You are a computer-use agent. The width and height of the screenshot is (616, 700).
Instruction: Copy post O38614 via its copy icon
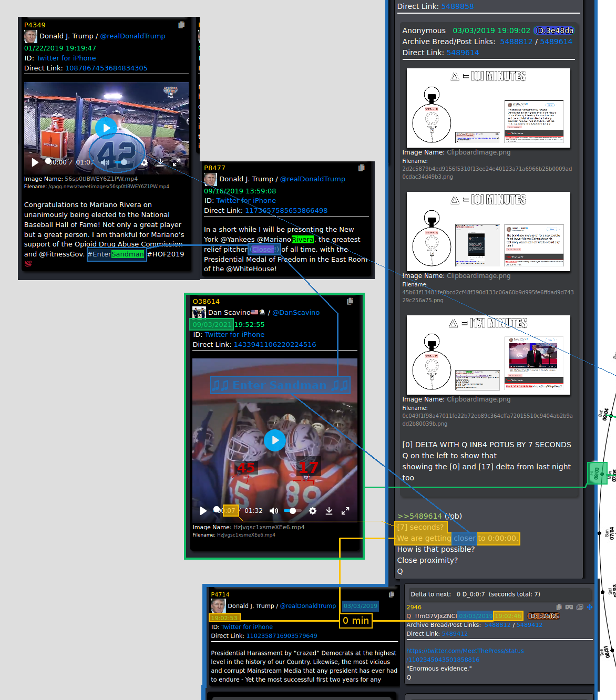[x=350, y=301]
